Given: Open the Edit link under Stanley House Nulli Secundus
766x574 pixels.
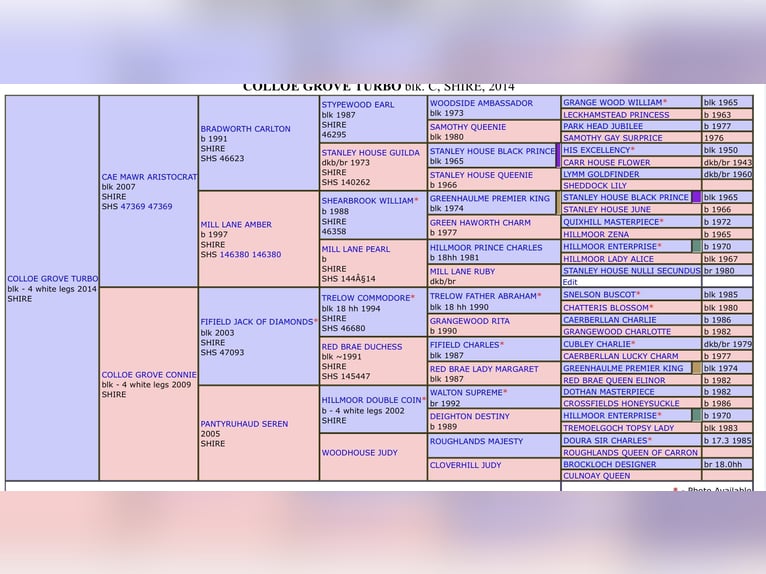Looking at the screenshot, I should tap(570, 282).
